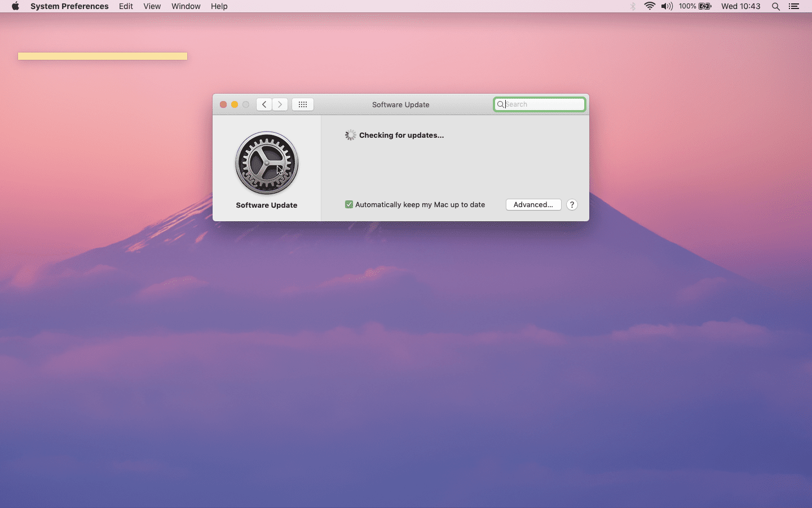Click the Software Update gear icon
Viewport: 812px width, 508px height.
pos(267,163)
